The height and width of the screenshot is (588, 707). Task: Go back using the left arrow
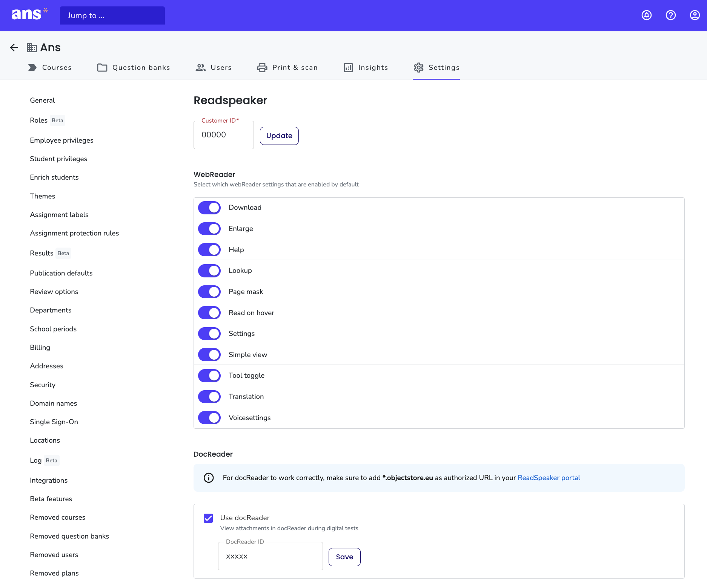coord(14,48)
